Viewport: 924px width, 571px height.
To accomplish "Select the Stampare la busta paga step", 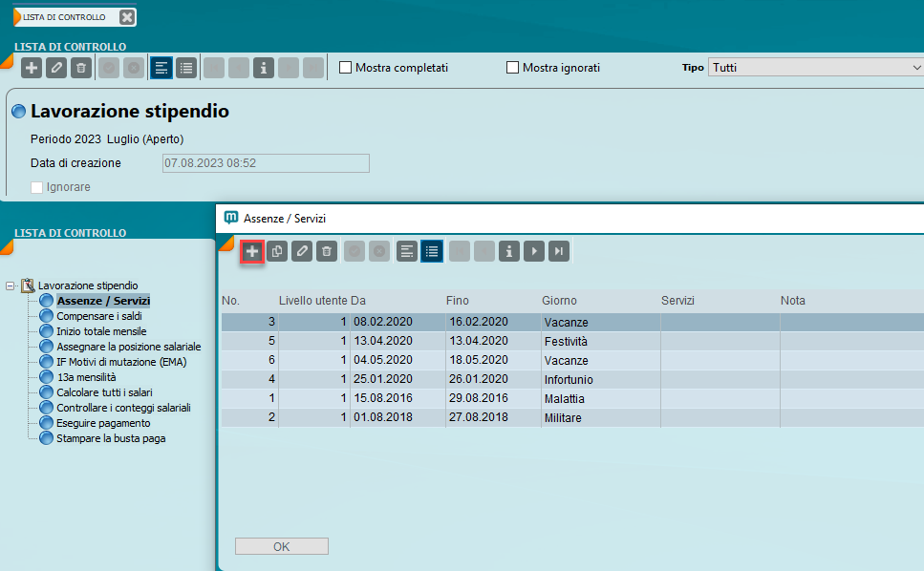I will [x=110, y=438].
